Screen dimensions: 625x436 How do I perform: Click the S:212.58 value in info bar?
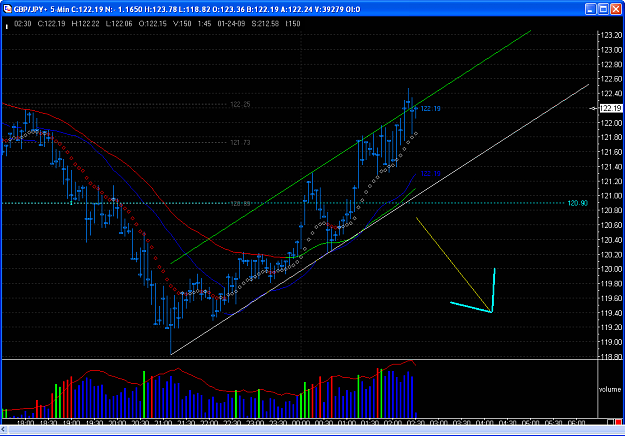(x=265, y=24)
